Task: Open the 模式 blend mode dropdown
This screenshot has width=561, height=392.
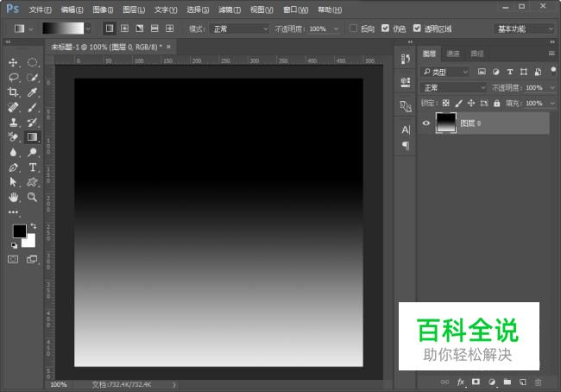Action: 239,29
